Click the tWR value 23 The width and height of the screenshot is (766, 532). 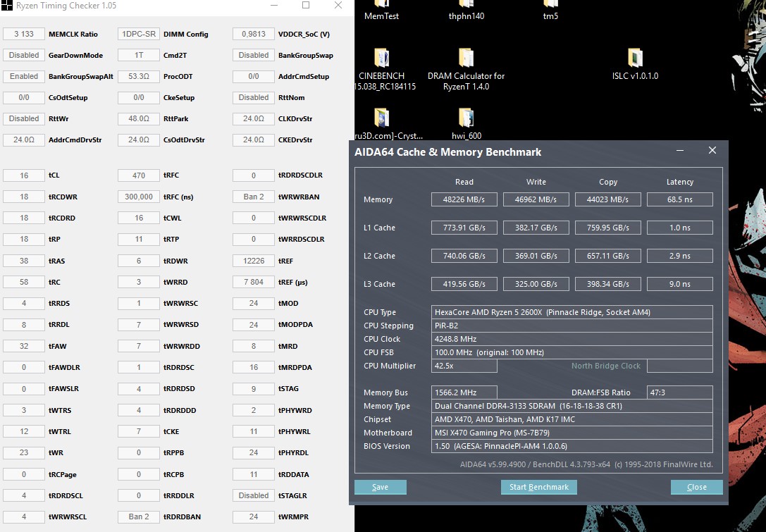24,453
